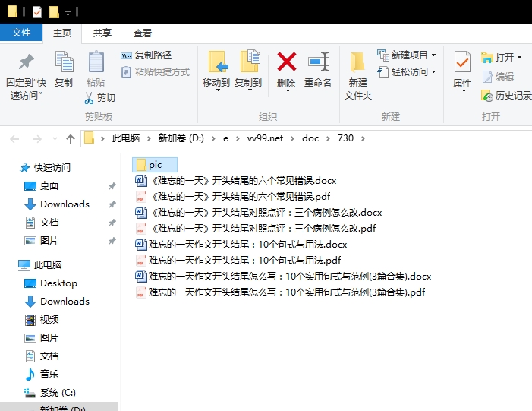Select the 'e' breadcrumb segment

(225, 138)
